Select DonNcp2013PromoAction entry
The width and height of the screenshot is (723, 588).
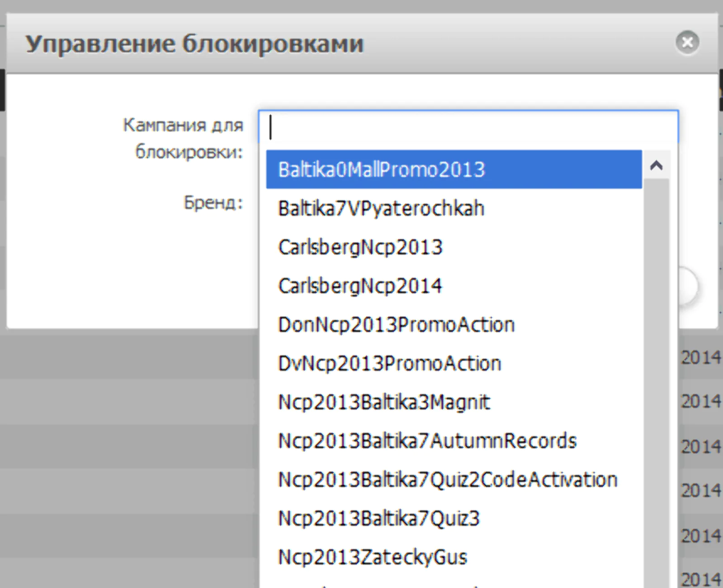click(x=454, y=325)
